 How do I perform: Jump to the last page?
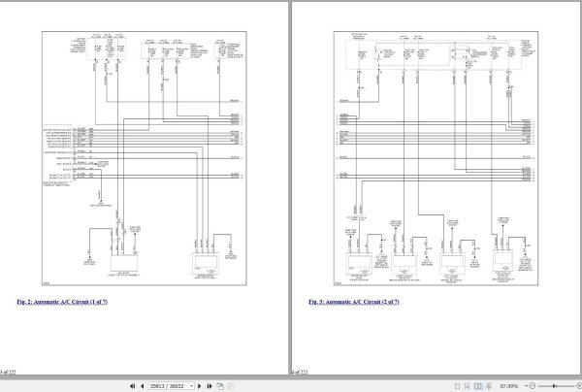click(x=210, y=386)
